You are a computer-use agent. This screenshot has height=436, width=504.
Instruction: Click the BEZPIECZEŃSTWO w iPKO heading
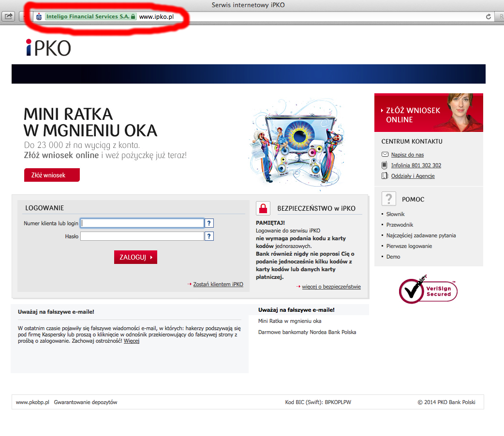coord(316,208)
